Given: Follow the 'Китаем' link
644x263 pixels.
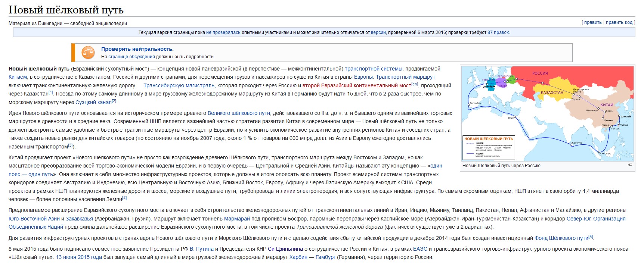Looking at the screenshot, I should click(18, 77).
